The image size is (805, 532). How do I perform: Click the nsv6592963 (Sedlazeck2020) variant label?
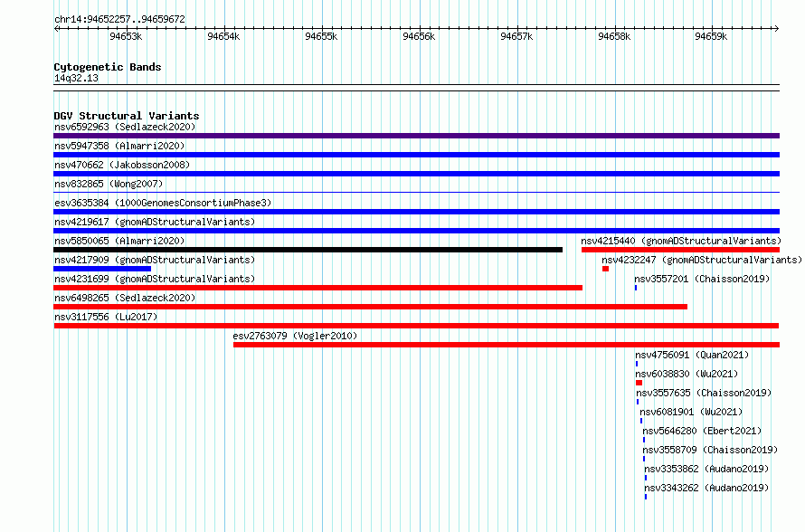click(x=125, y=127)
